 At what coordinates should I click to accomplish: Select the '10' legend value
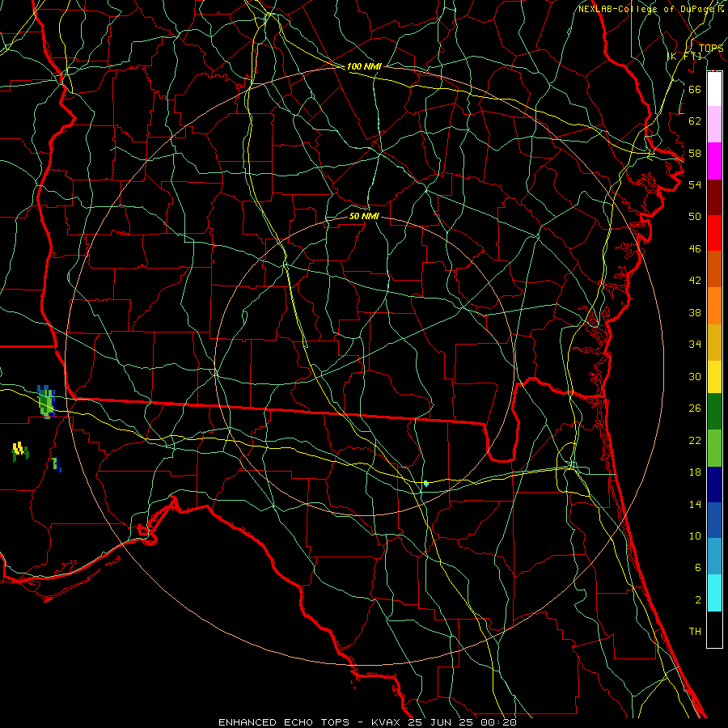pyautogui.click(x=695, y=536)
